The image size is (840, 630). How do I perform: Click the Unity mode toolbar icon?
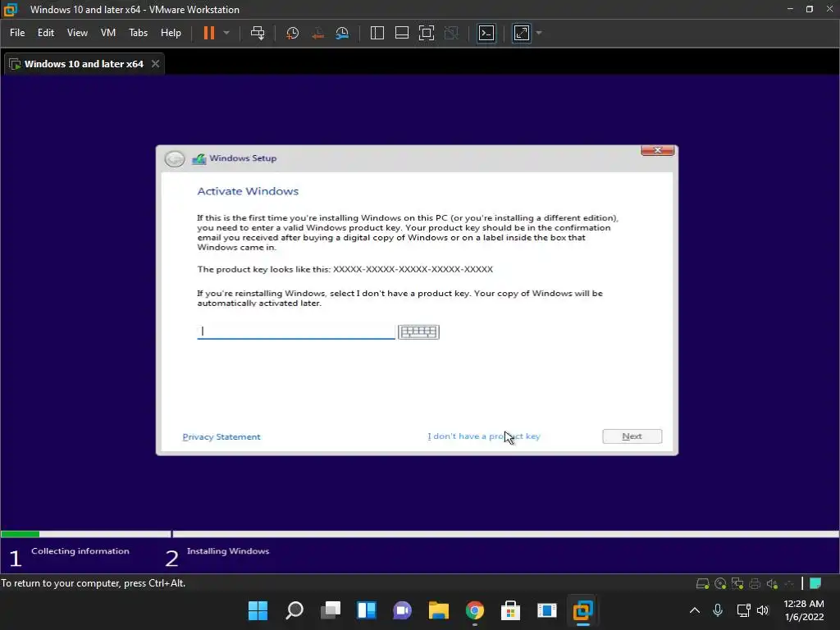click(452, 33)
